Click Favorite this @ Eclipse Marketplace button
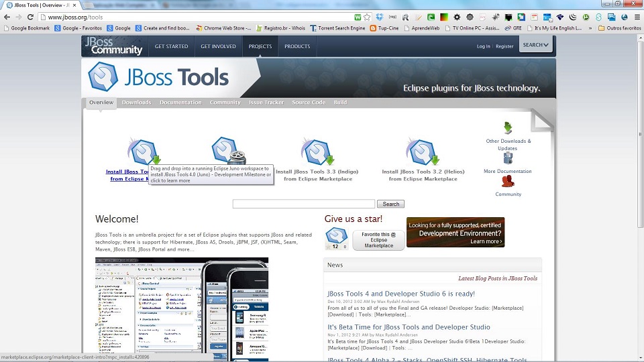 (x=378, y=240)
